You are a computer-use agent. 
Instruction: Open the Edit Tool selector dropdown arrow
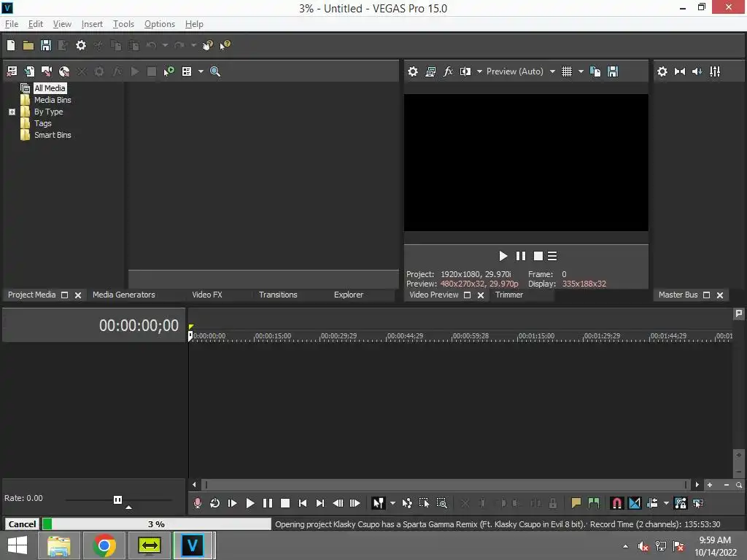(x=392, y=503)
